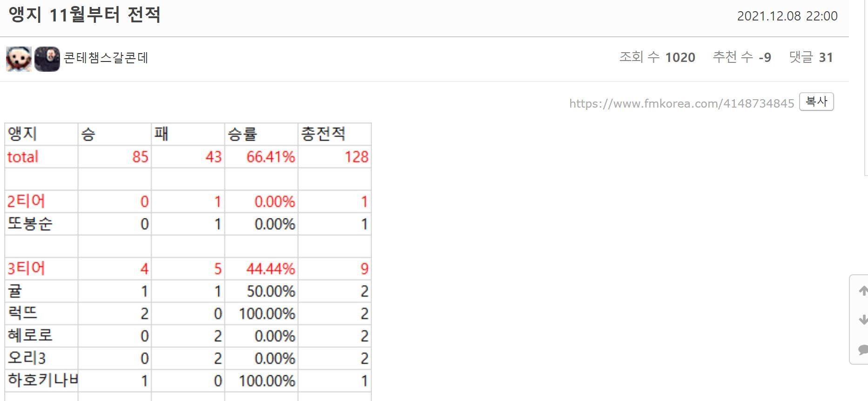Viewport: 868px width, 401px height.
Task: Click the 럭뜨 row label
Action: pos(41,313)
